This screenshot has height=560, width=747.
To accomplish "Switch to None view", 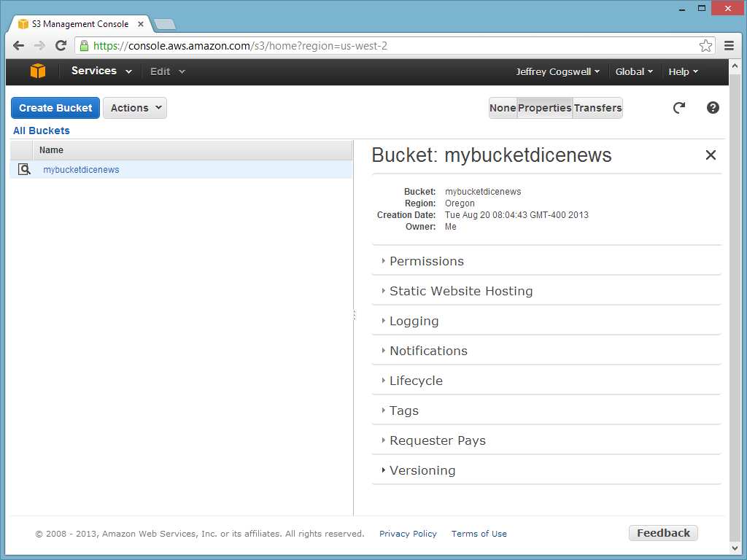I will coord(503,108).
